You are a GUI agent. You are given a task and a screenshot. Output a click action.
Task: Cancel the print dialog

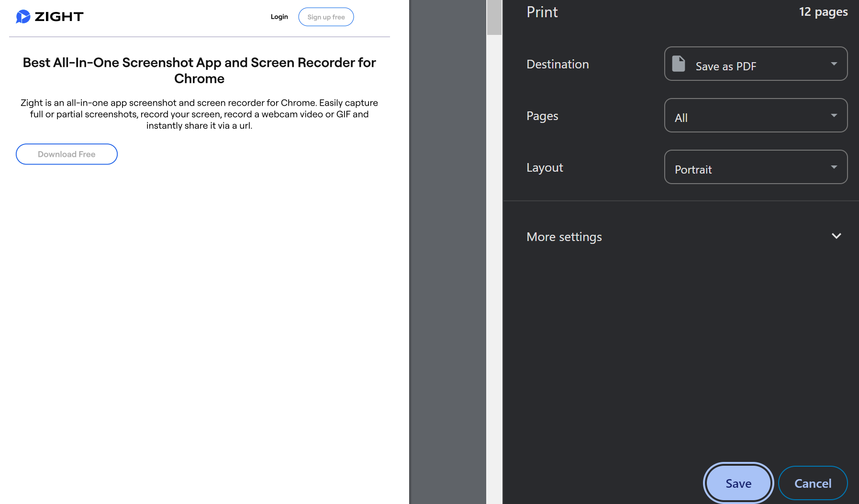(x=813, y=483)
